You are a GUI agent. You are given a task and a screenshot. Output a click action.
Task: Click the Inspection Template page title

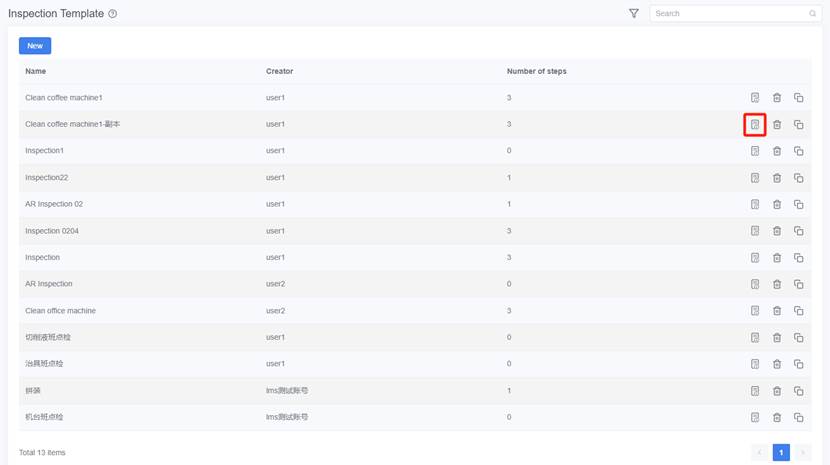point(56,14)
